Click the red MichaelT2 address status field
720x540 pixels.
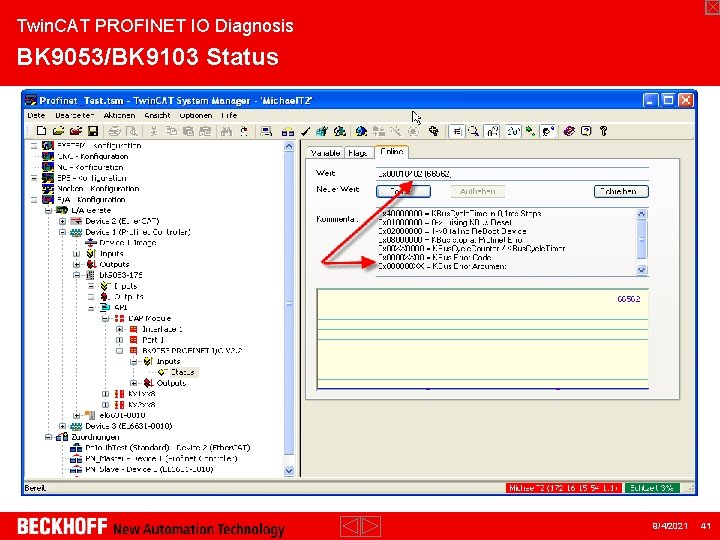pos(564,488)
